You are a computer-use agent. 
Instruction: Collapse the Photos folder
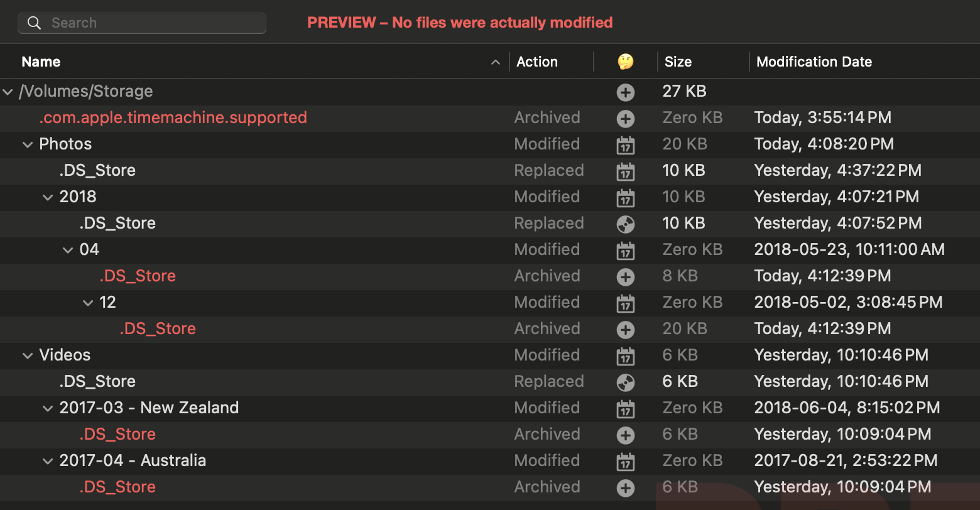[x=28, y=144]
